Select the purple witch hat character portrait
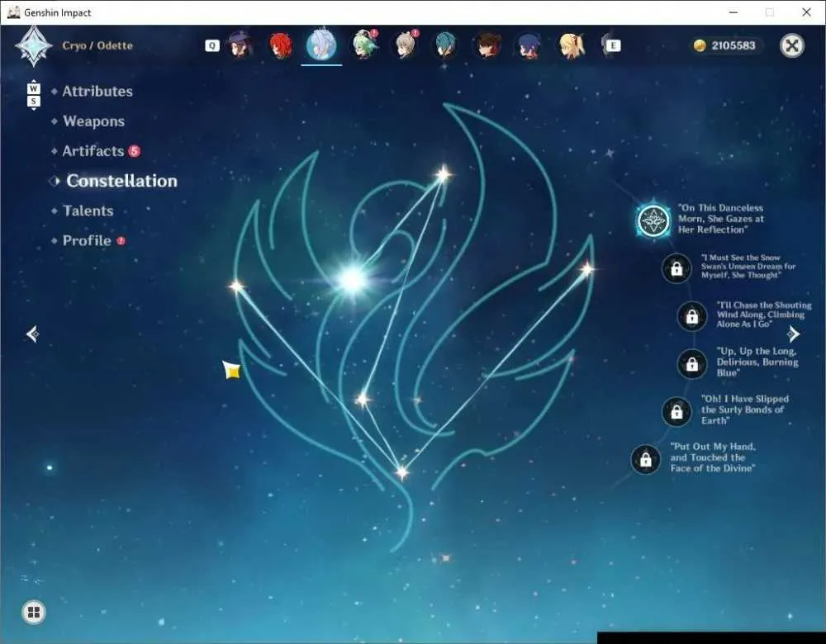Viewport: 826px width, 644px height. click(240, 45)
